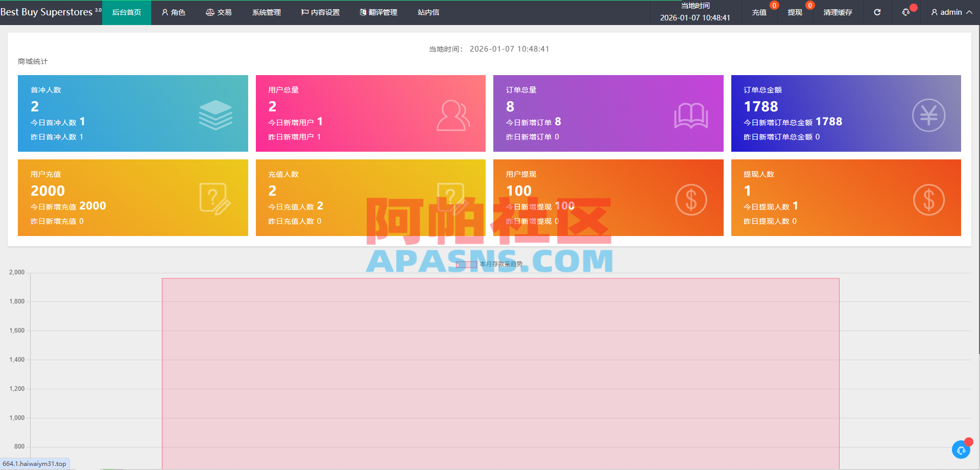Open the 角色 menu
Viewport: 980px width, 470px height.
(174, 12)
